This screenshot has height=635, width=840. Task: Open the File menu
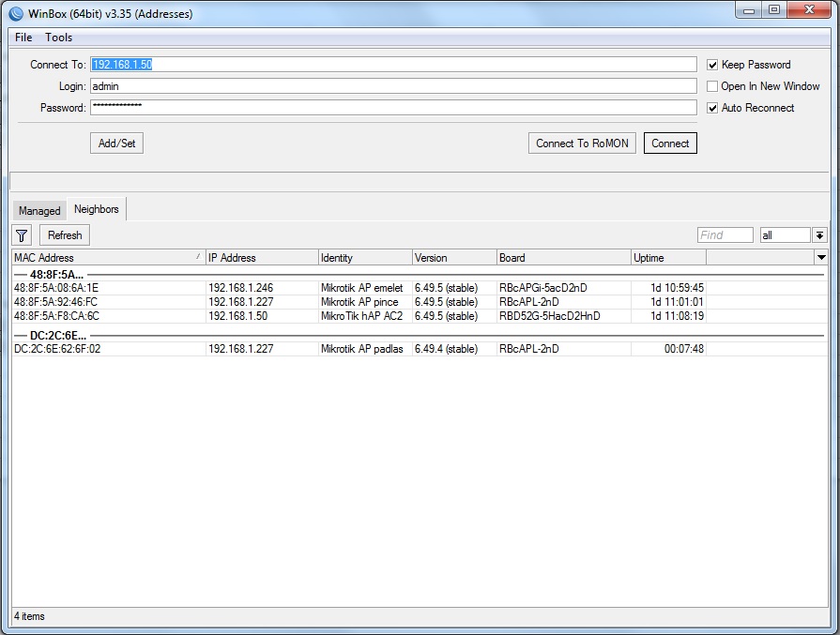(23, 38)
